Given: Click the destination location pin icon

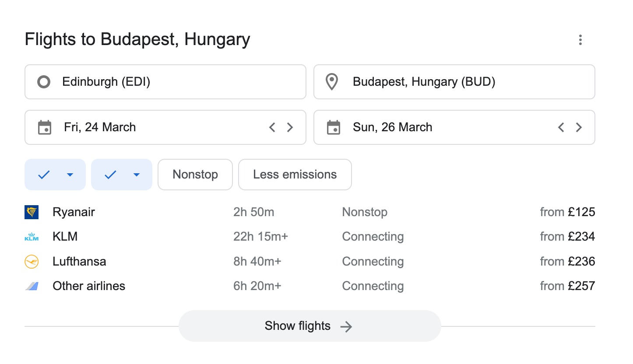Looking at the screenshot, I should coord(331,82).
